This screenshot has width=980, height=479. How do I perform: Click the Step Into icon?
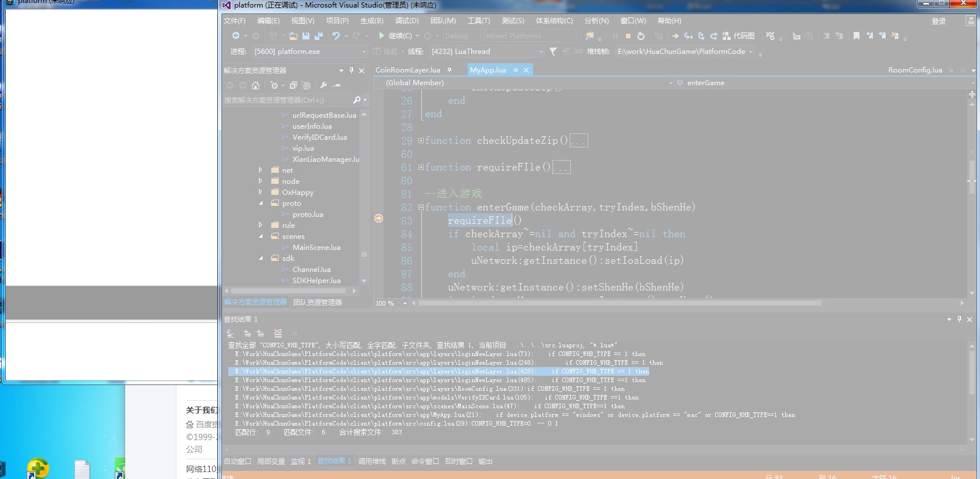(x=688, y=36)
